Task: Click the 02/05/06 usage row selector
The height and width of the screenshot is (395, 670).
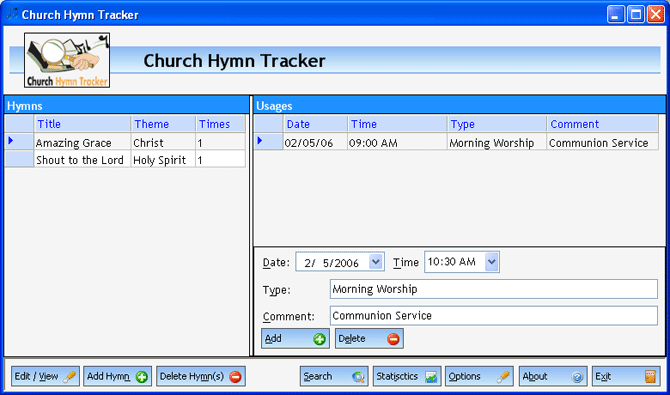Action: tap(268, 141)
